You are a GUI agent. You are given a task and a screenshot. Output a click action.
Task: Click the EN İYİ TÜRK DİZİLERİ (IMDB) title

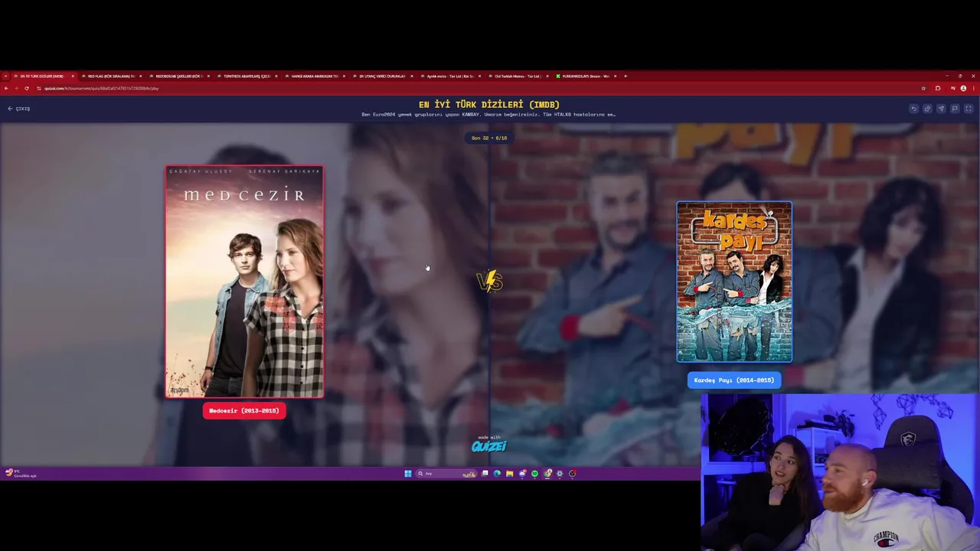point(489,104)
